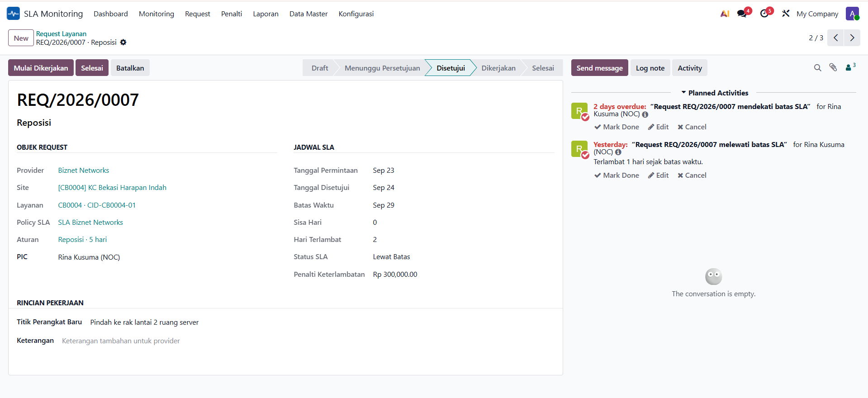868x398 pixels.
Task: Open the My Company switcher
Action: point(817,14)
